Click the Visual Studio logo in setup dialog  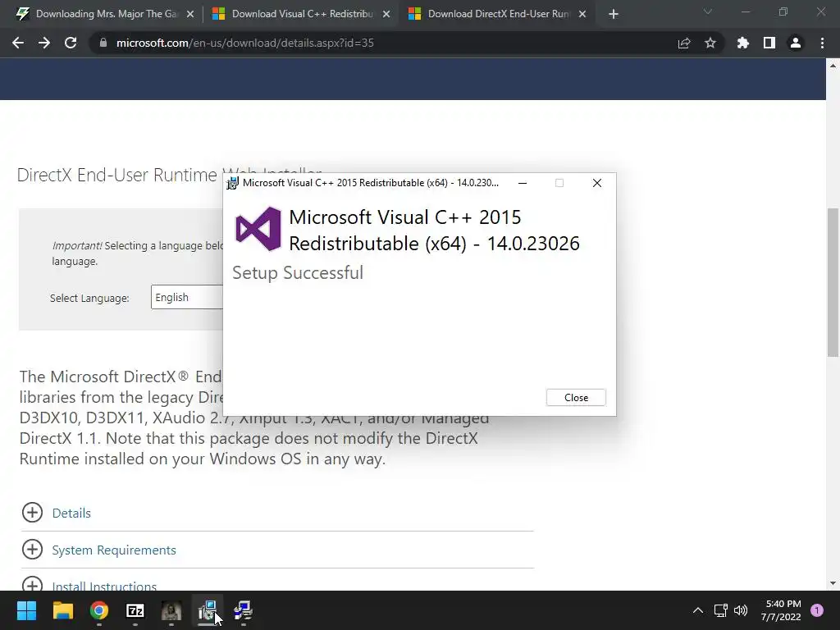258,230
